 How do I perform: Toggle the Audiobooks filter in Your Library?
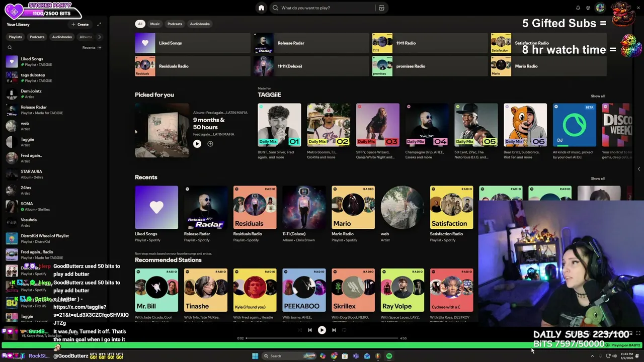coord(62,37)
